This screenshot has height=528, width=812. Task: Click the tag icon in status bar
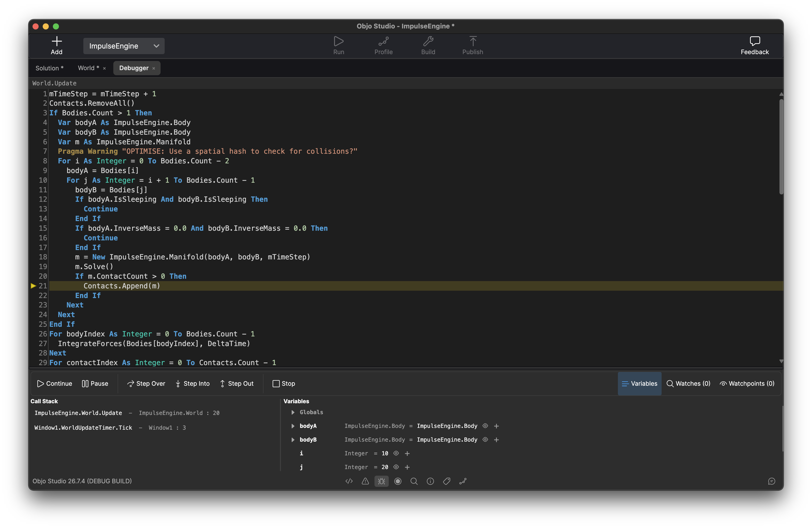447,481
